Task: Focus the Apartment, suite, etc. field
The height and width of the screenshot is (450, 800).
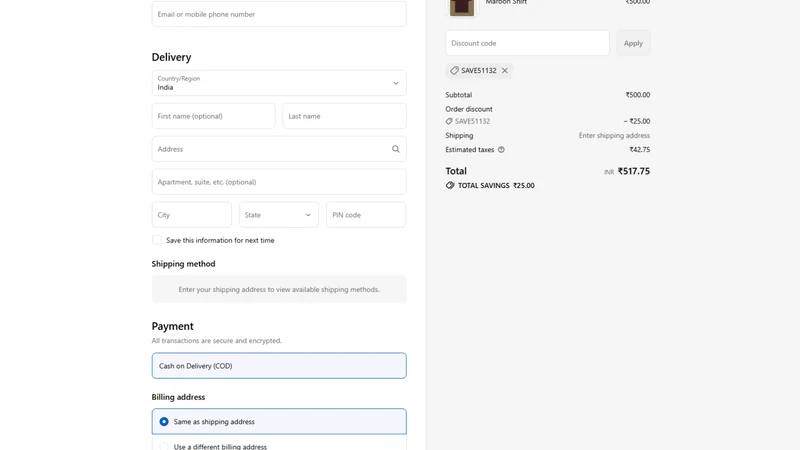Action: click(x=279, y=182)
